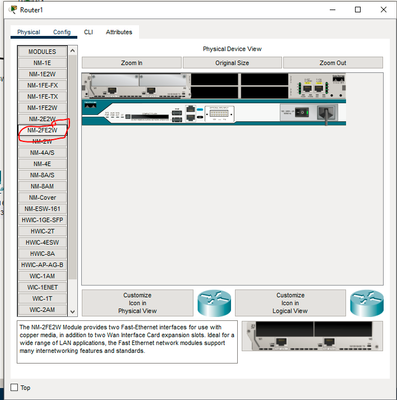
Task: Select the NM-1FE2W module
Action: (x=42, y=108)
